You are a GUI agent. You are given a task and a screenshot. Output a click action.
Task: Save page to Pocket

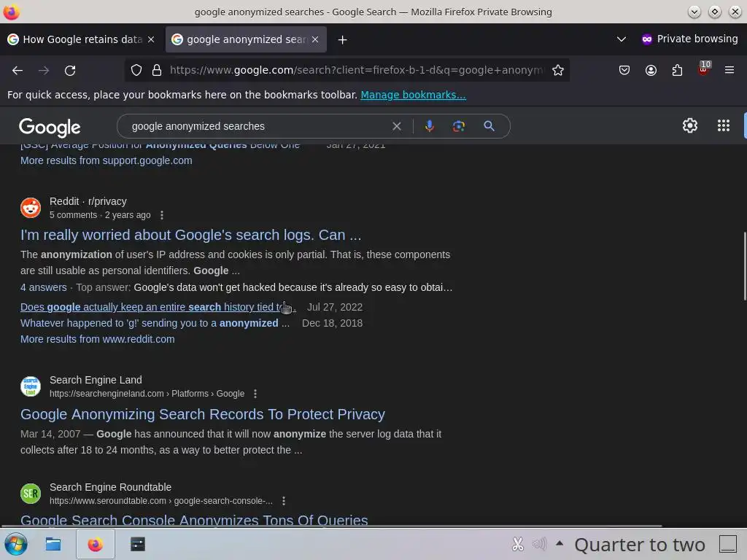click(x=624, y=71)
